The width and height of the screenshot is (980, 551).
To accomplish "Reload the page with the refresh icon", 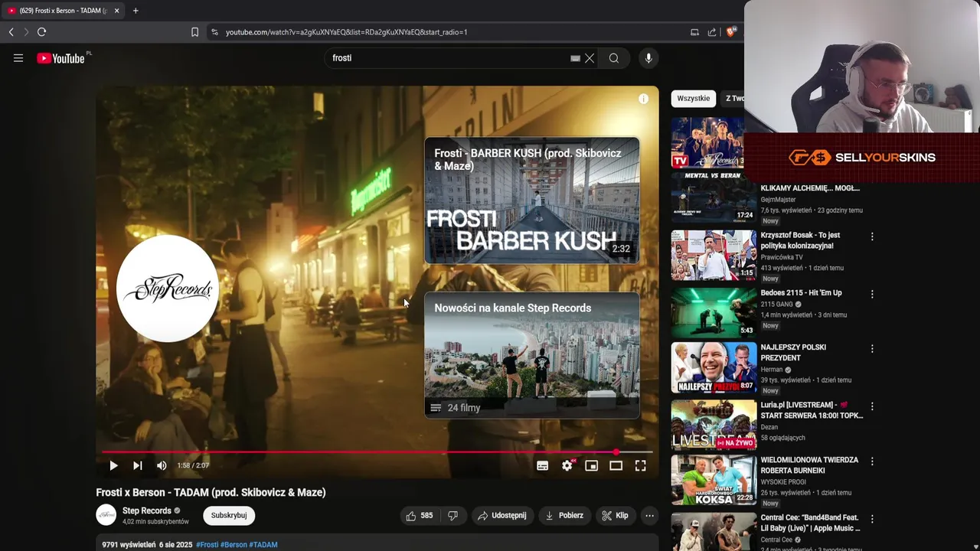I will click(x=41, y=32).
